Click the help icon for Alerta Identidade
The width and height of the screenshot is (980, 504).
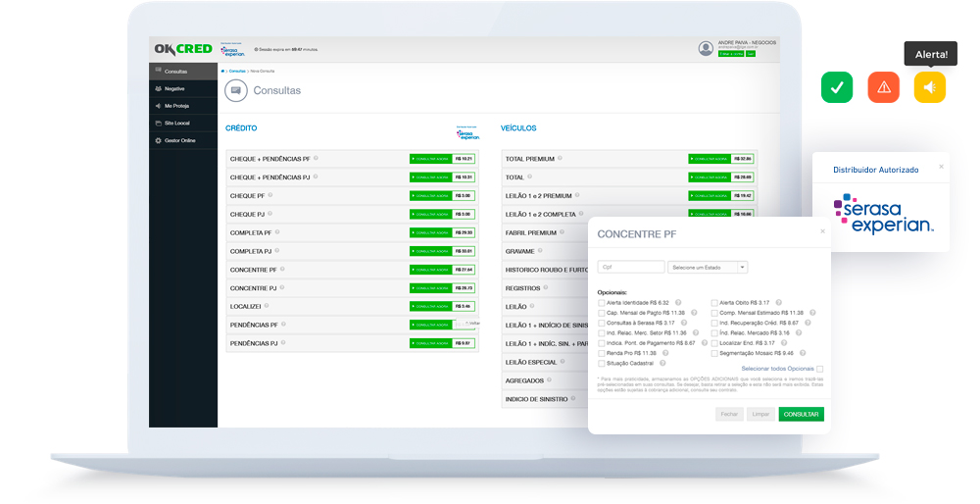[x=678, y=303]
